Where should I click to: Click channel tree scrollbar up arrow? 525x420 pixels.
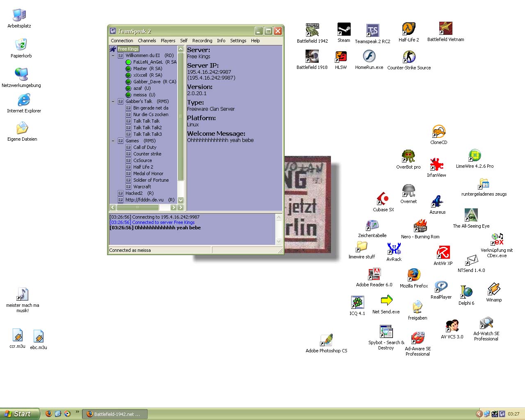[x=180, y=49]
